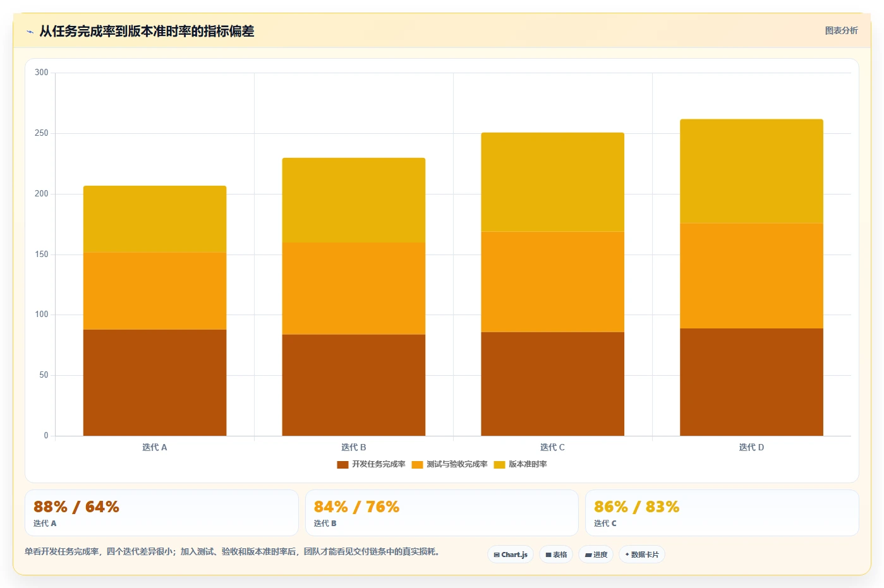The image size is (884, 588).
Task: Toggle the 测试与验收完成率 legend swatch
Action: click(417, 465)
